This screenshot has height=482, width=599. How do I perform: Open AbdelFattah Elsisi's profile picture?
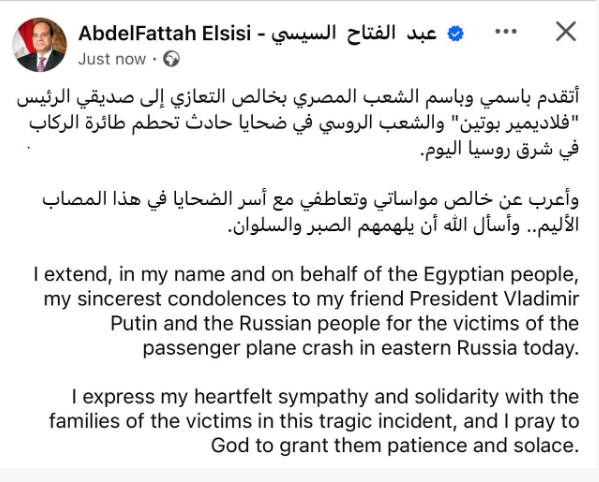point(40,45)
